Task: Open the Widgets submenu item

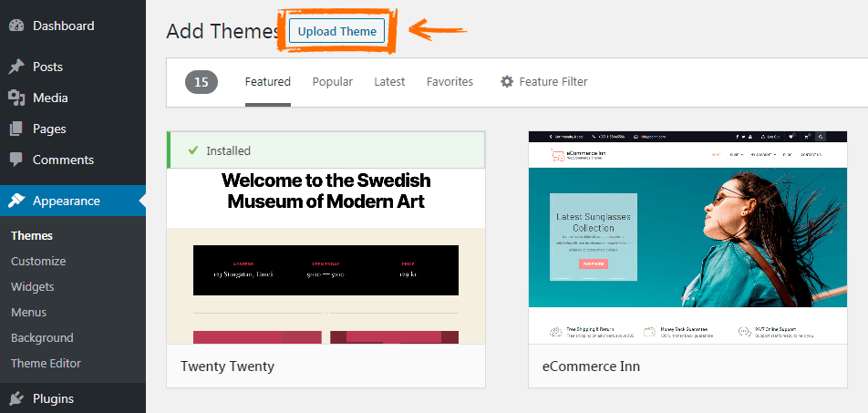Action: 33,287
